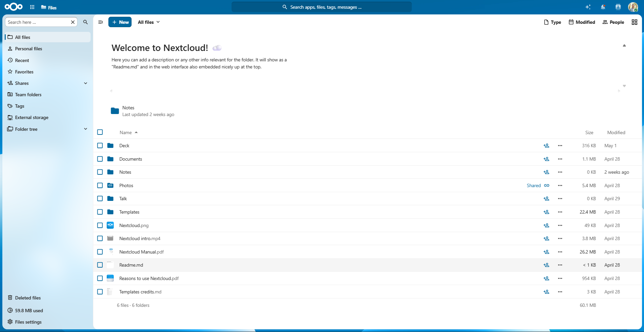This screenshot has height=332, width=644.
Task: Open the People filter dropdown
Action: tap(613, 22)
